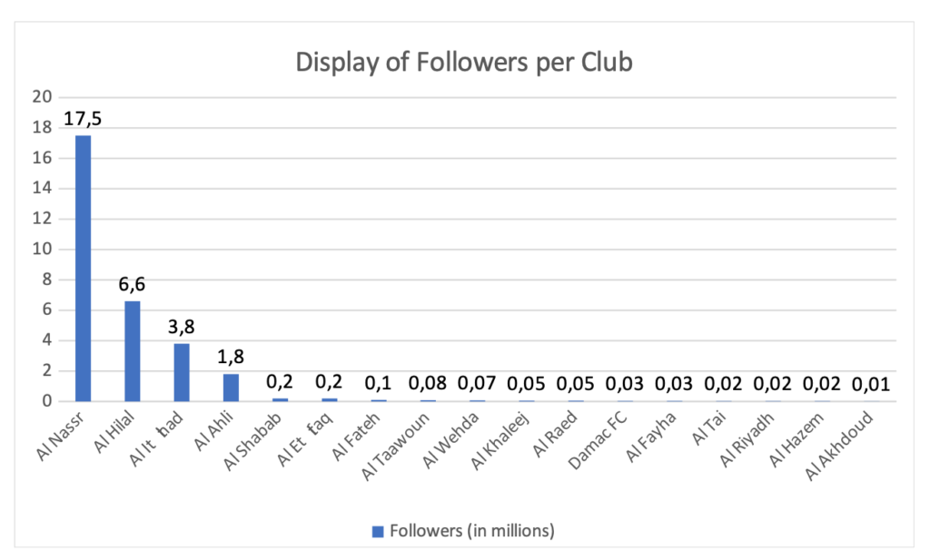The width and height of the screenshot is (930, 560).
Task: Select the blue legend color marker
Action: pos(379,531)
